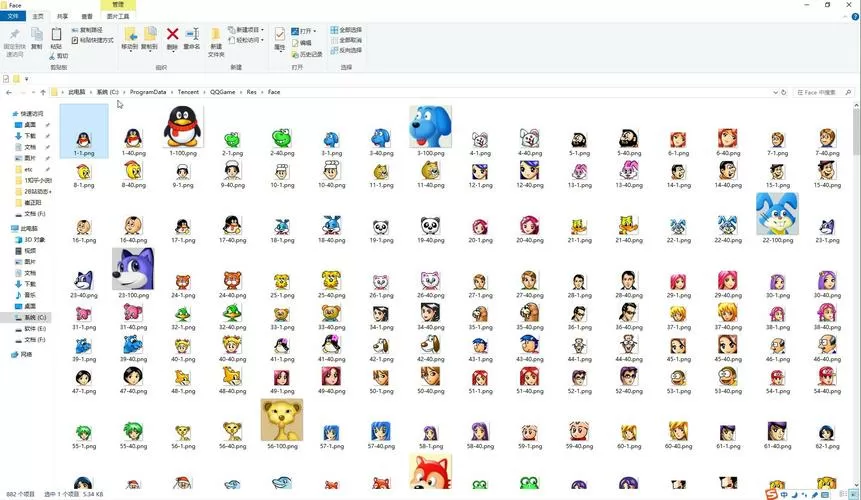Click Select all (全部选择)
This screenshot has width=861, height=500.
coord(346,30)
